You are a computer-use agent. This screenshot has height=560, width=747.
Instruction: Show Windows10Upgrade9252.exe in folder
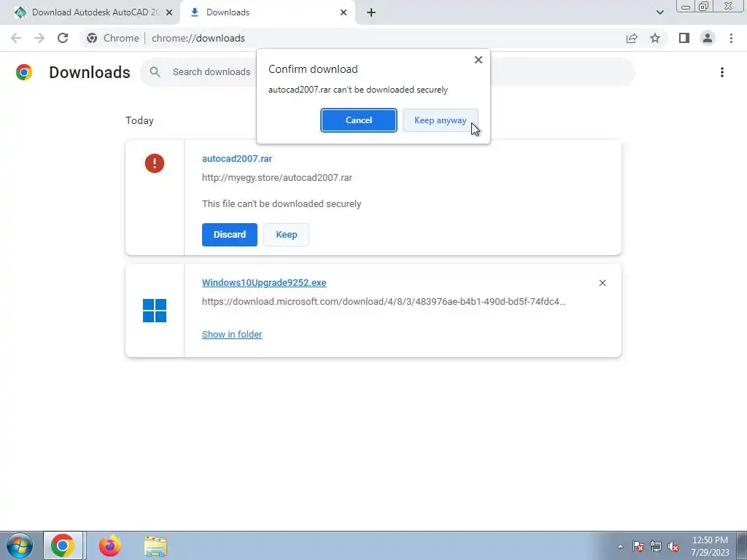[232, 334]
